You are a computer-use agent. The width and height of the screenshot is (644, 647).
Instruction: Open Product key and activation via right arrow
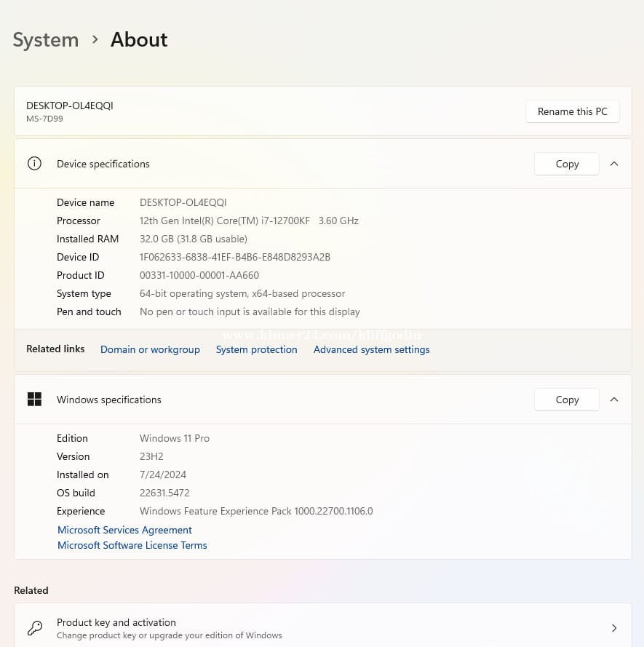click(x=614, y=628)
